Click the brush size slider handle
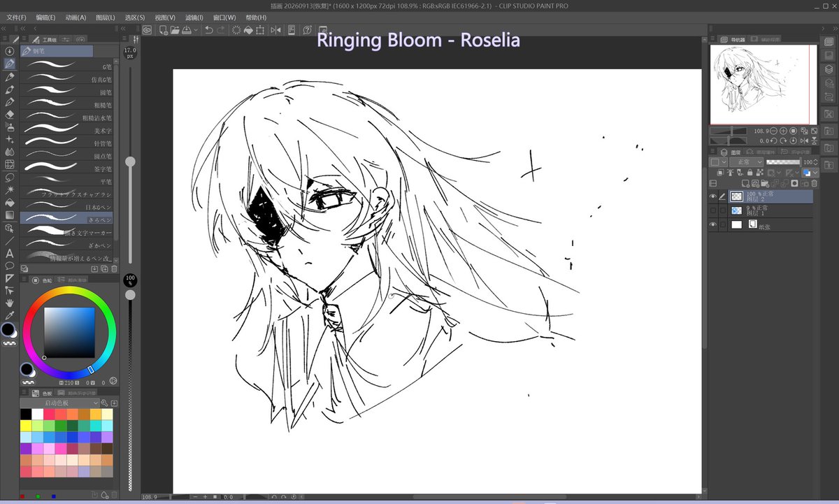Image resolution: width=839 pixels, height=504 pixels. click(130, 161)
